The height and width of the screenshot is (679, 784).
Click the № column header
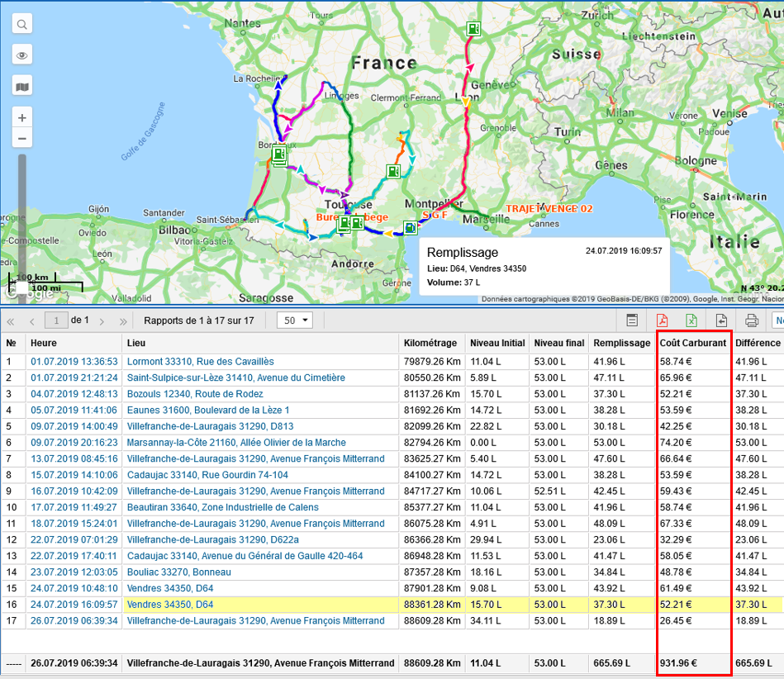pyautogui.click(x=11, y=343)
